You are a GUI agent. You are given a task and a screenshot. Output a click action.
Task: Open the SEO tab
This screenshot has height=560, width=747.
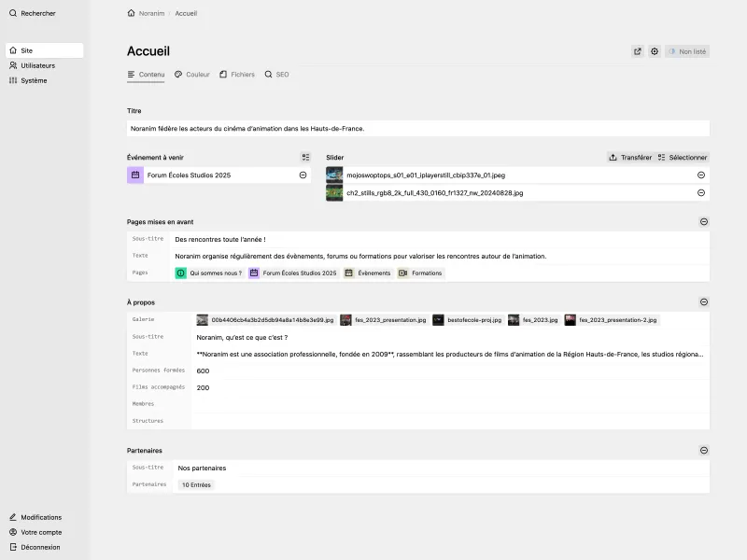point(276,74)
